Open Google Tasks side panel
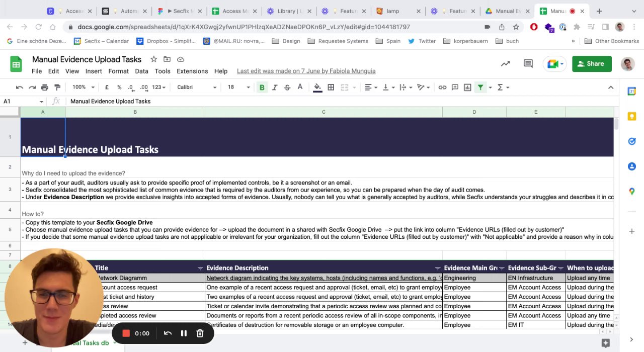This screenshot has height=352, width=644. [x=631, y=141]
